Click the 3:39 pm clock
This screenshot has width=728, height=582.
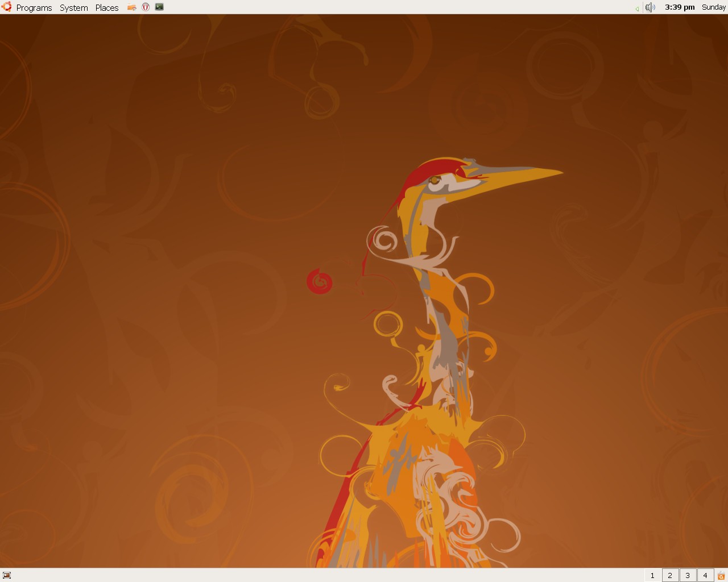pos(680,7)
